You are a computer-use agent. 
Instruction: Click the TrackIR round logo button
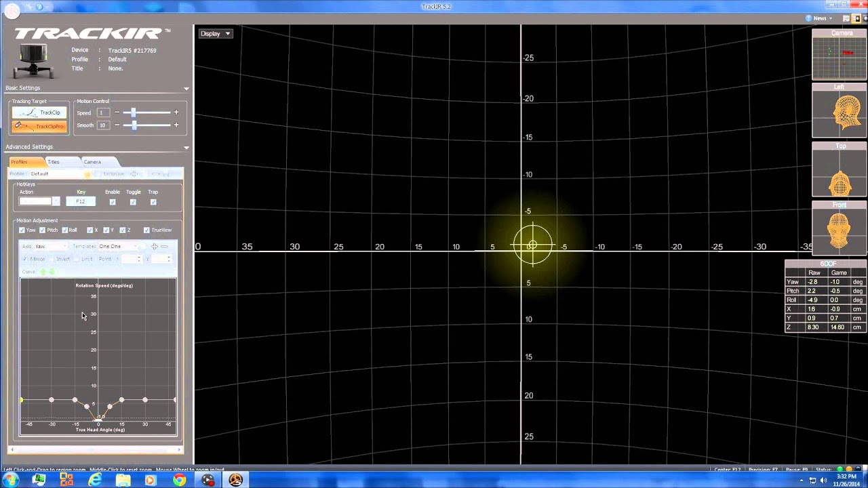point(11,10)
